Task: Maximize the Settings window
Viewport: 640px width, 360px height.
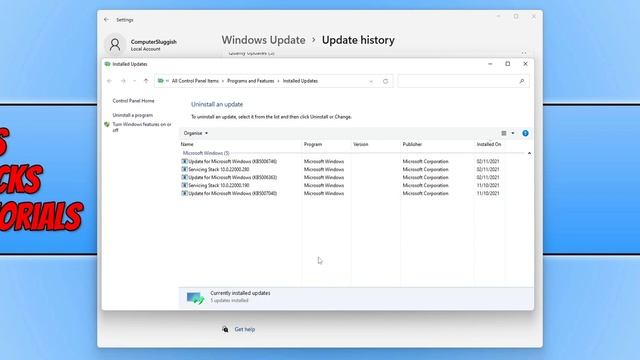Action: click(x=516, y=16)
